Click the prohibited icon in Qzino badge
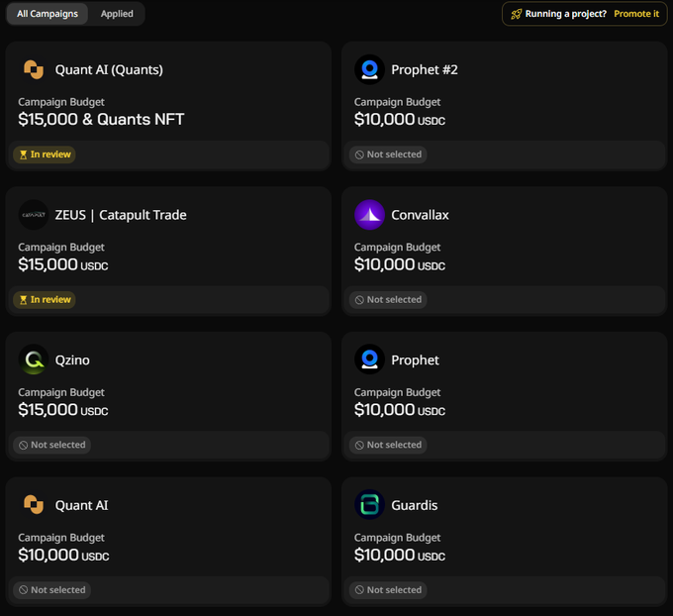Screen dimensions: 673x616 click(23, 445)
